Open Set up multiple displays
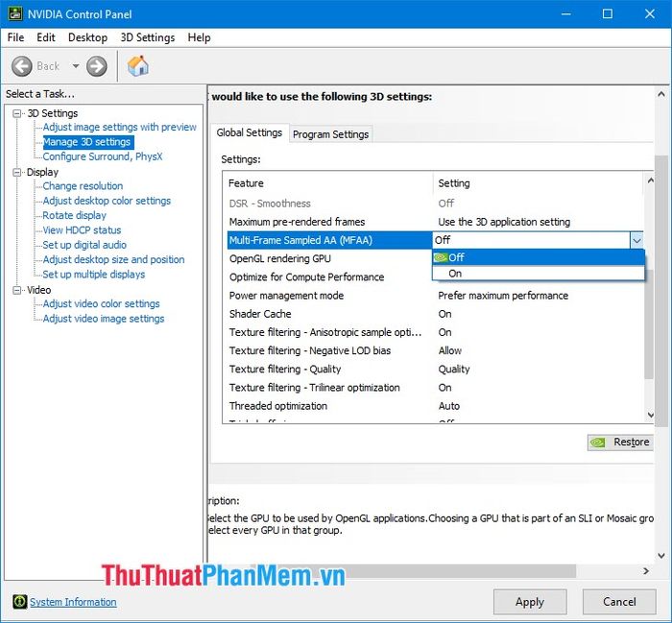This screenshot has width=672, height=623. point(94,275)
